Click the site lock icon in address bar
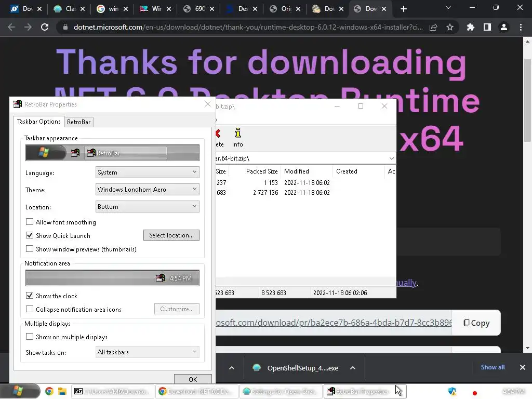 coord(65,27)
